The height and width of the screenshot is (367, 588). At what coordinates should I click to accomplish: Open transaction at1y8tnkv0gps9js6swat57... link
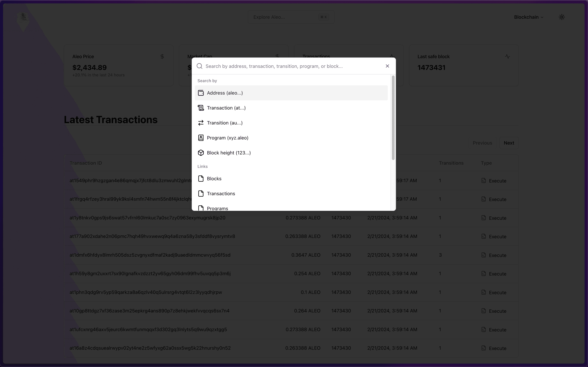point(147,218)
